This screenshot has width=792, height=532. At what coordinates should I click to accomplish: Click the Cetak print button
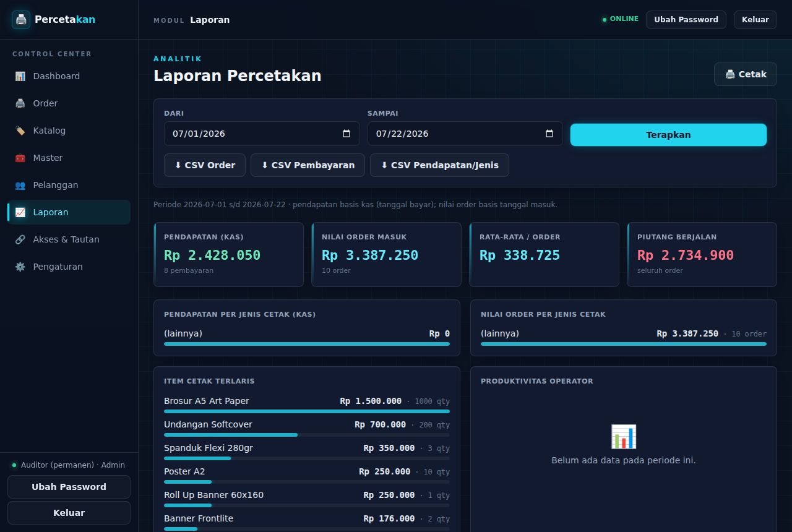[x=746, y=74]
